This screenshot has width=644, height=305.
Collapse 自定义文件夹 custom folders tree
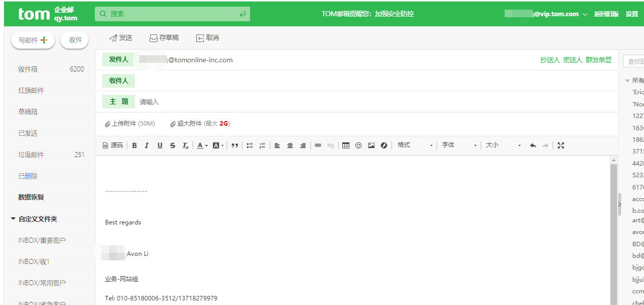pyautogui.click(x=13, y=219)
